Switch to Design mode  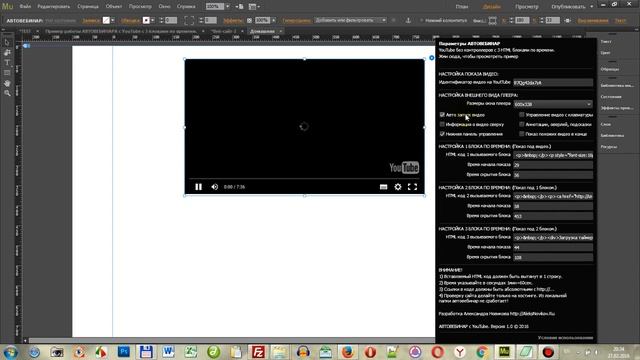(x=492, y=7)
